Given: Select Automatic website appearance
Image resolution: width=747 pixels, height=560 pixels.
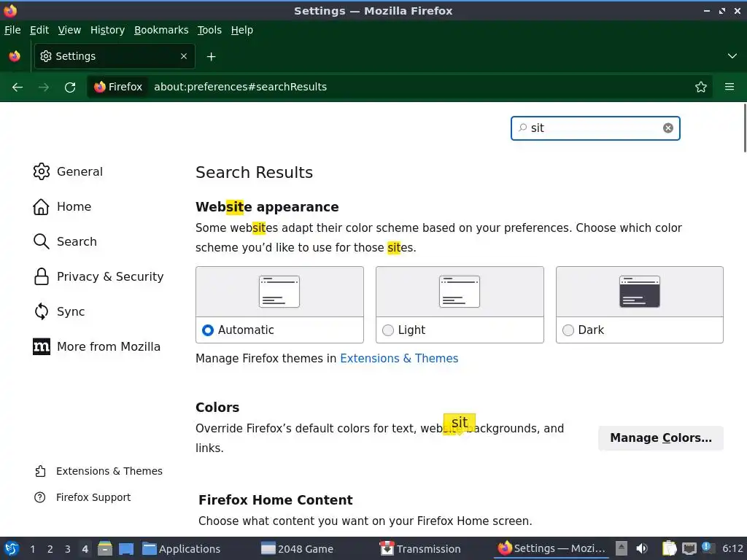Looking at the screenshot, I should point(208,330).
